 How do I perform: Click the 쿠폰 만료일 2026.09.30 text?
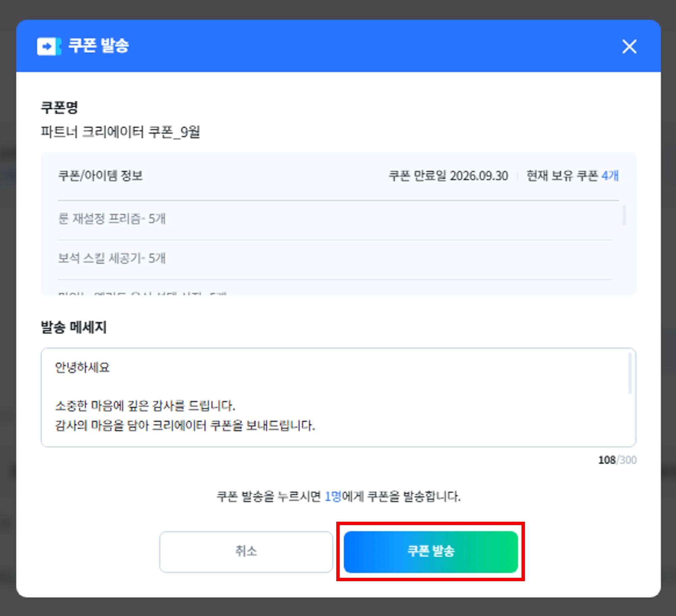point(448,176)
